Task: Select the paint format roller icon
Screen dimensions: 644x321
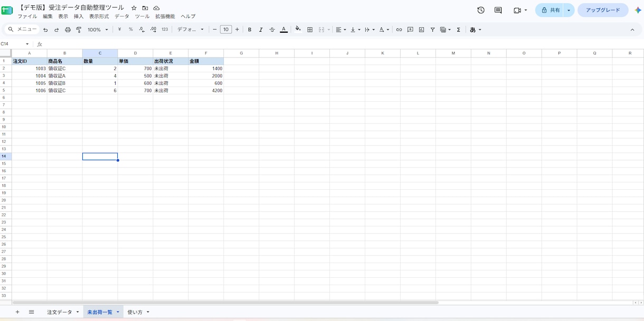Action: pos(79,30)
